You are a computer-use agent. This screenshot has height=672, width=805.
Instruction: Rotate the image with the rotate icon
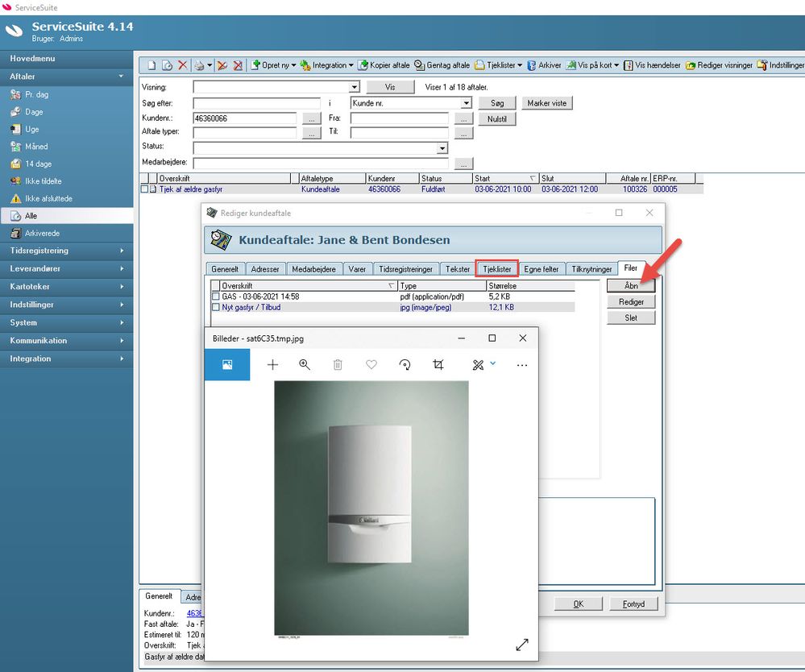tap(405, 364)
